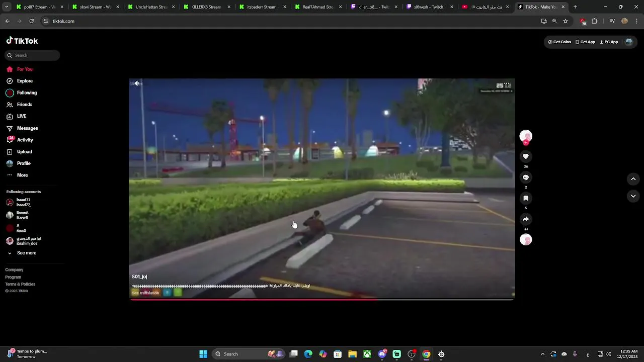Open Windows Start menu
The width and height of the screenshot is (644, 362).
coord(203,354)
